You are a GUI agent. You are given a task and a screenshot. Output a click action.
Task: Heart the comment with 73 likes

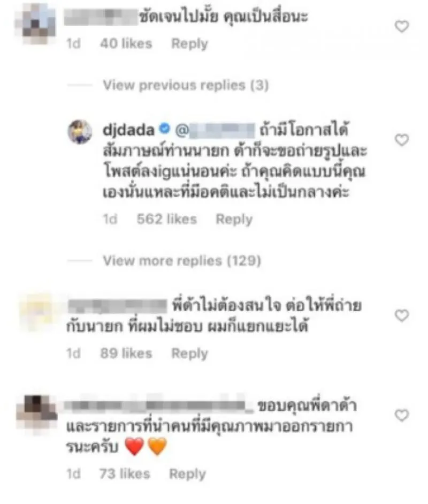pos(401,416)
